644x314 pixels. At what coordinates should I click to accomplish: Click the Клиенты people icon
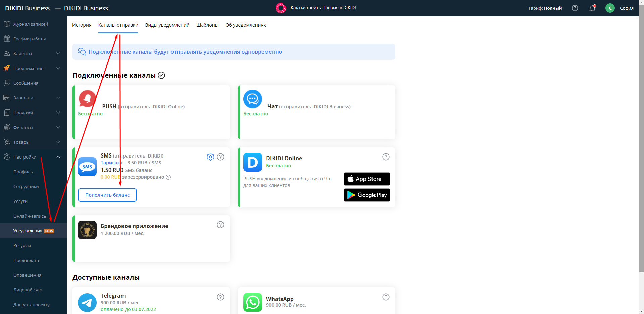[x=7, y=53]
